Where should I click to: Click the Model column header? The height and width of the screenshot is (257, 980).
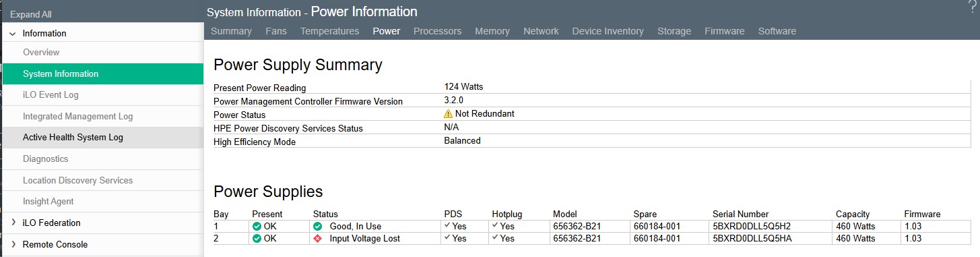(565, 214)
